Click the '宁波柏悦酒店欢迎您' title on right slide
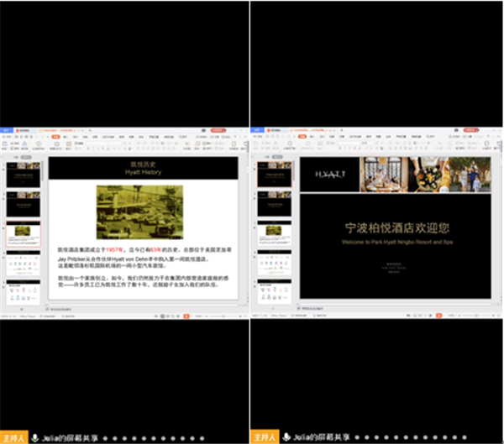This screenshot has width=504, height=444. 397,228
